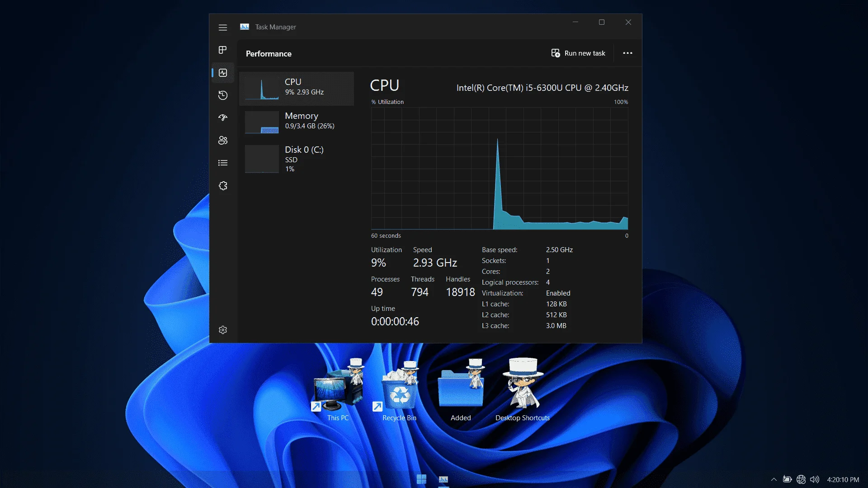Open the Users page icon

click(223, 141)
